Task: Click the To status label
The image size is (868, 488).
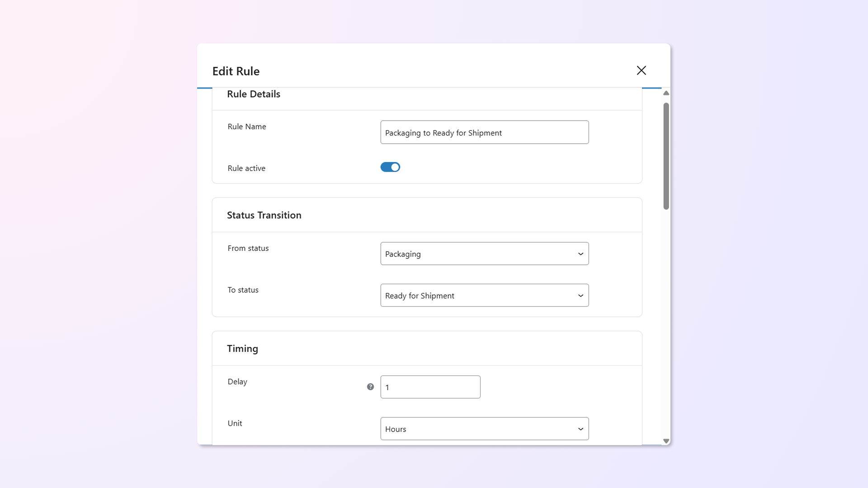Action: [243, 290]
